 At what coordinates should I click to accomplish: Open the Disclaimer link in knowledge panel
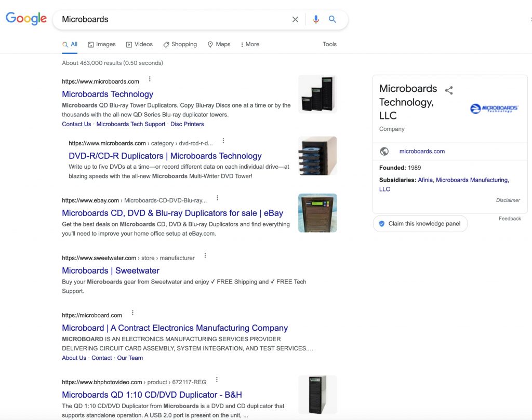508,200
